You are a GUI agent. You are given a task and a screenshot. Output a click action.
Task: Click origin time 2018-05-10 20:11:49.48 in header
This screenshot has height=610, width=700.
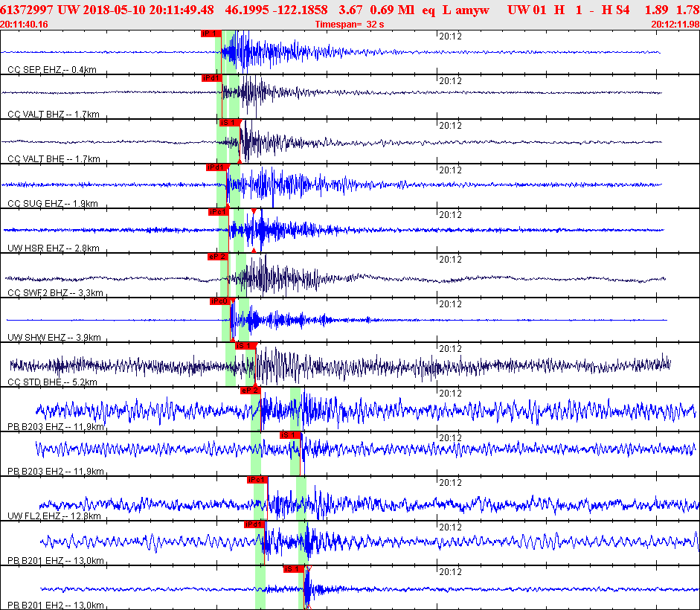pyautogui.click(x=147, y=10)
